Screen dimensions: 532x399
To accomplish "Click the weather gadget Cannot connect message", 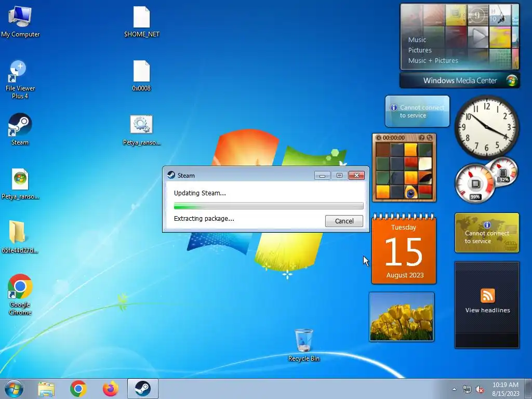I will coord(417,111).
